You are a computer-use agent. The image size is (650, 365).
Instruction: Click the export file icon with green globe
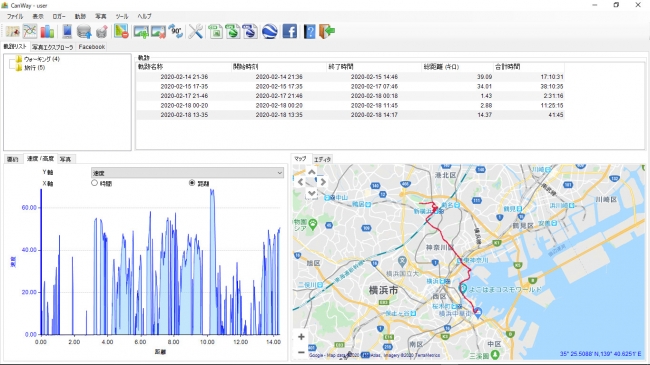233,32
